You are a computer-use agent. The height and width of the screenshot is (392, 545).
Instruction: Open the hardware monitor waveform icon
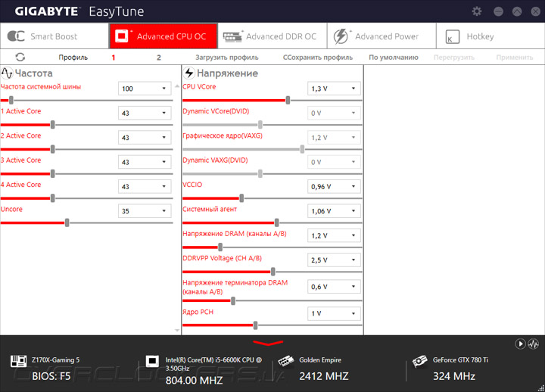[533, 344]
